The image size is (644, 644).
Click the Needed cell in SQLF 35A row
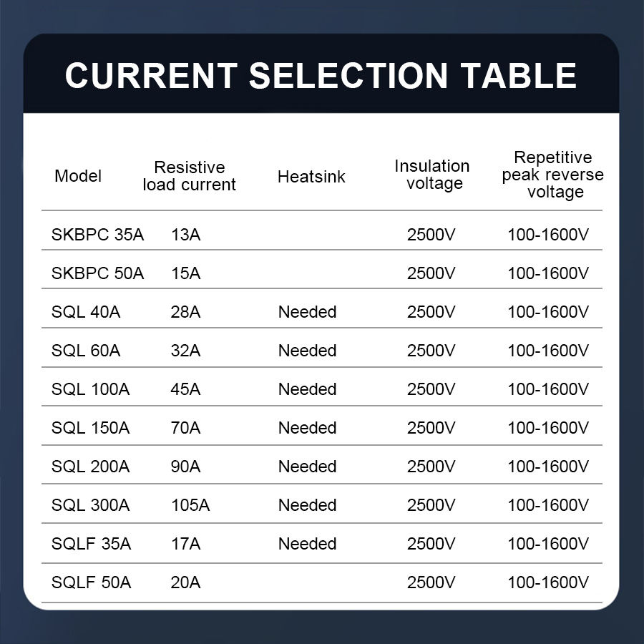pyautogui.click(x=307, y=544)
